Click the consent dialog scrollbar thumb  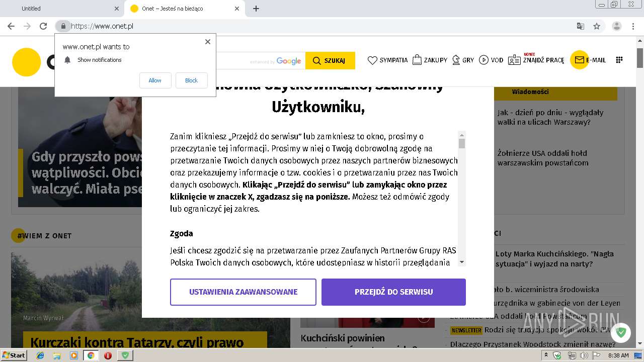point(462,144)
